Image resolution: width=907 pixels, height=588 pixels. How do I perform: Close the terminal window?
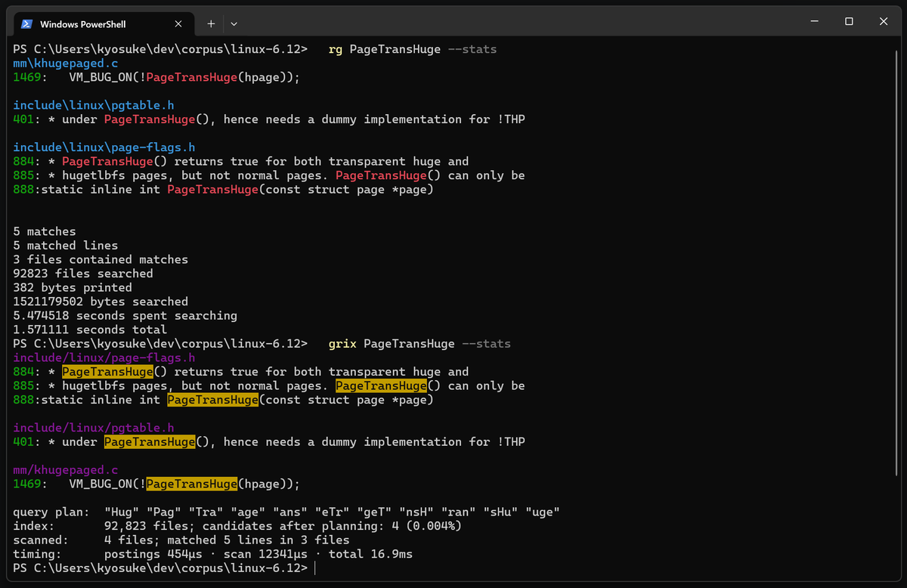(884, 22)
